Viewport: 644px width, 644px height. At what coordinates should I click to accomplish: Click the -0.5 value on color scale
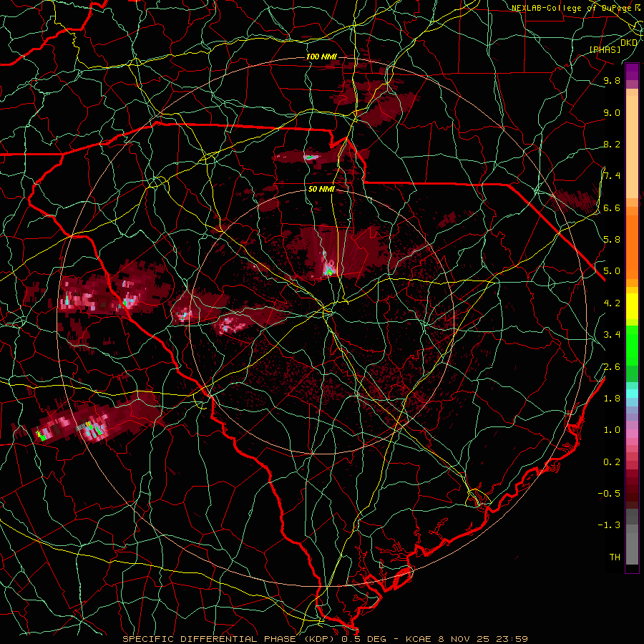609,493
